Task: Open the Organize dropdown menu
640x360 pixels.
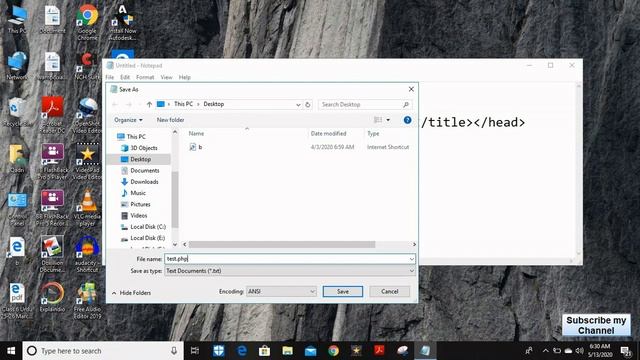Action: click(x=128, y=120)
